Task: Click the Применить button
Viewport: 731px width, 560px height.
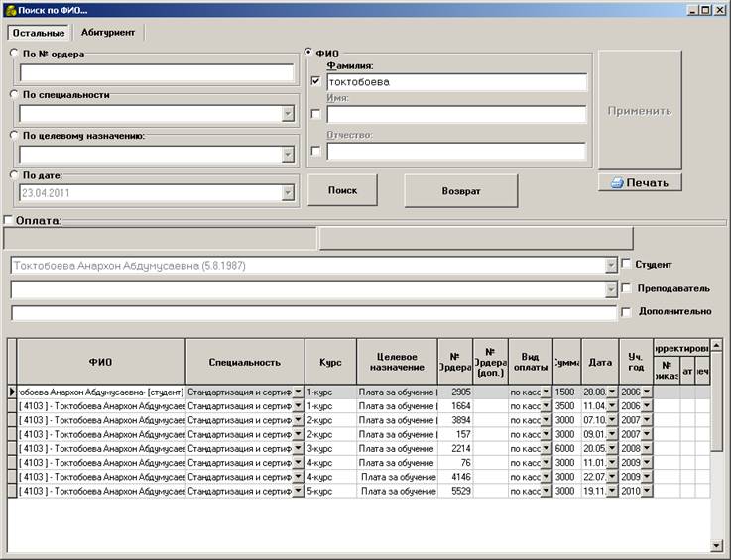Action: coord(640,110)
